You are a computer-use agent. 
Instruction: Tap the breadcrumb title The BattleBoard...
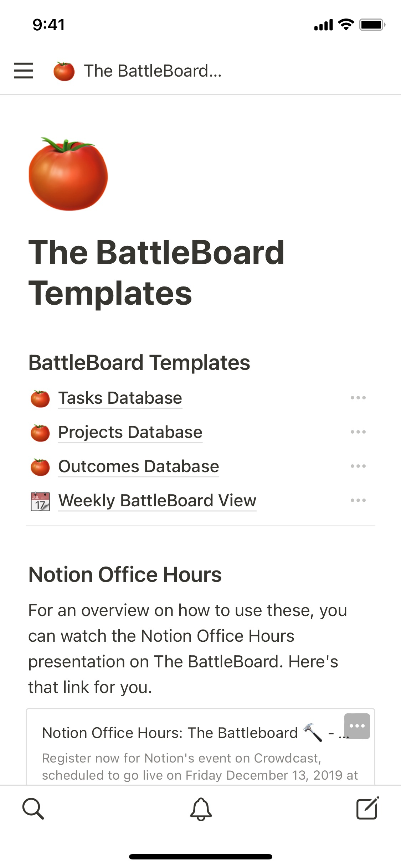(153, 71)
